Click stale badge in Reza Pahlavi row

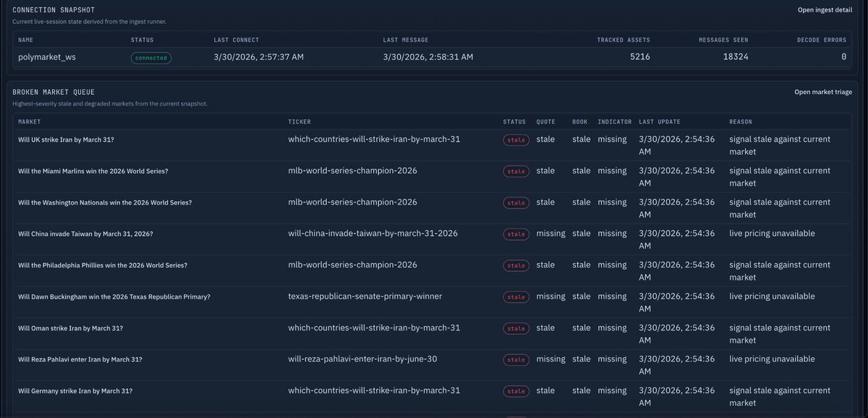tap(516, 360)
